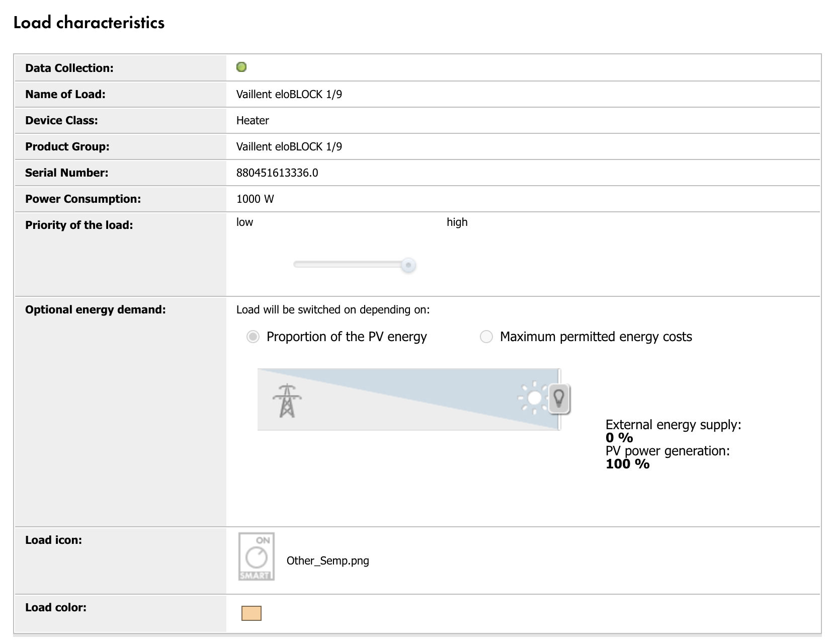Click the ON SMART load icon image
The height and width of the screenshot is (644, 833).
pos(257,556)
